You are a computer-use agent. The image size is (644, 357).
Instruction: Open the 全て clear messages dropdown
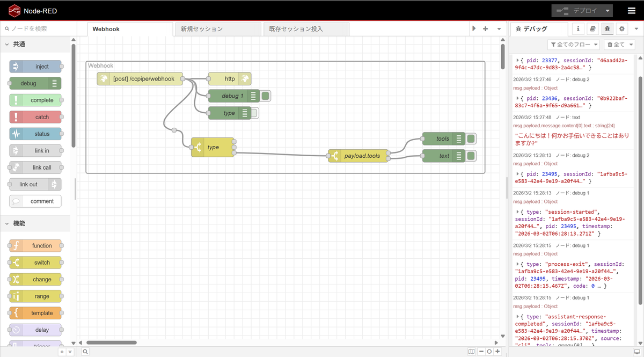click(619, 45)
